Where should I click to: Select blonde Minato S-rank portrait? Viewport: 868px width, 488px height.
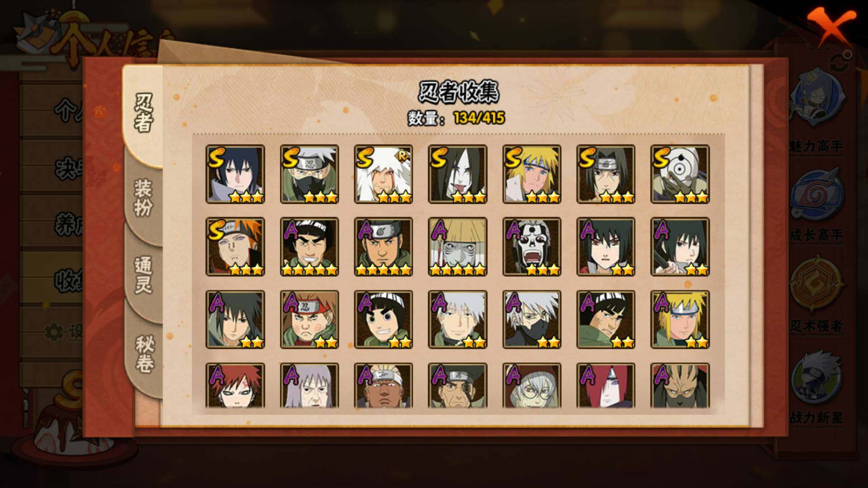click(532, 174)
